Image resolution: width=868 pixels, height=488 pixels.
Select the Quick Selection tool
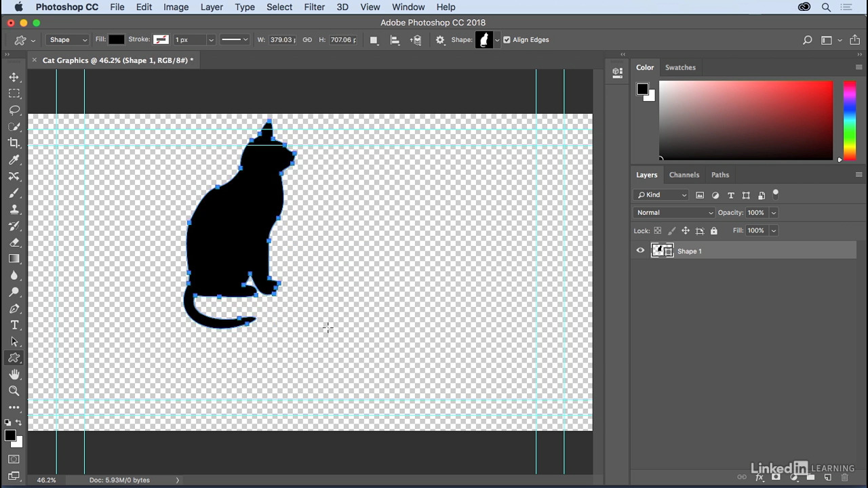point(14,127)
